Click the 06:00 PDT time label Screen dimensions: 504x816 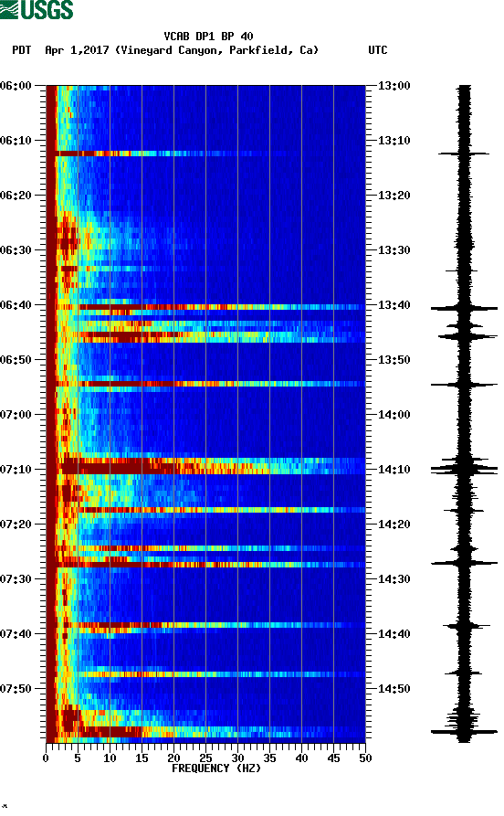pos(16,85)
